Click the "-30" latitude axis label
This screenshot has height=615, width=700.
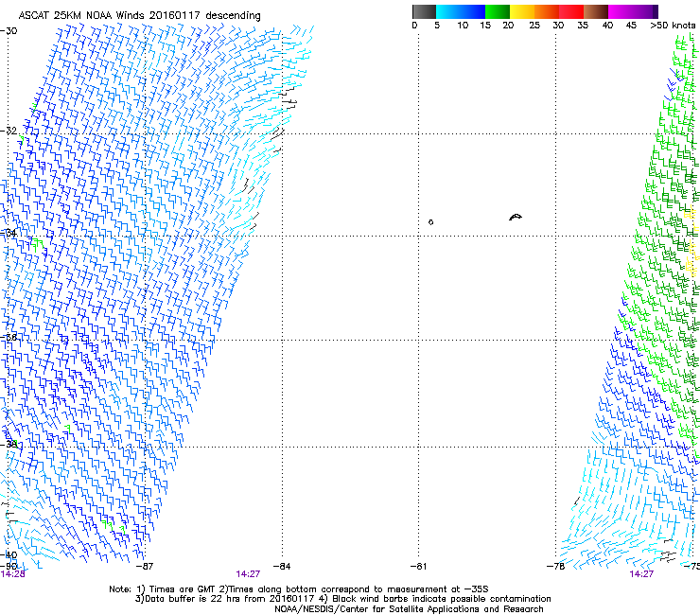tap(9, 31)
